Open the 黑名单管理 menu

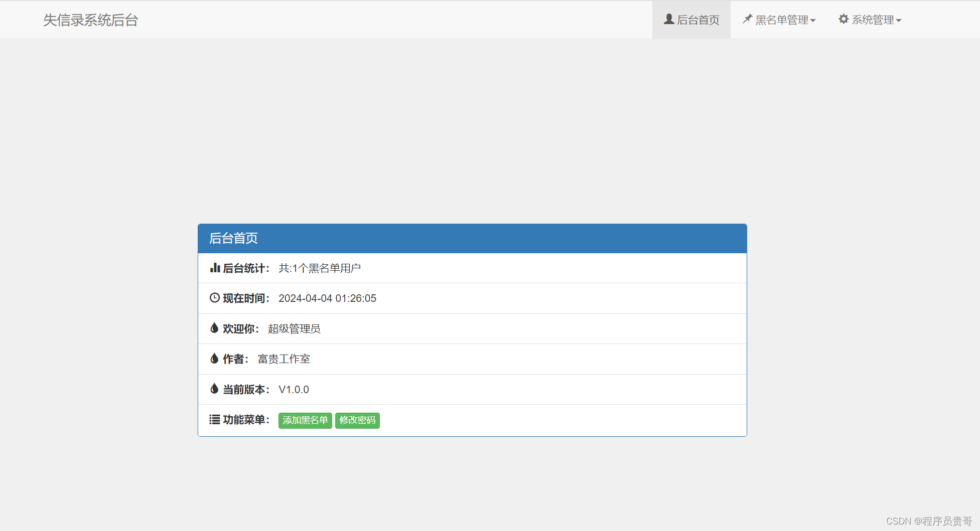pyautogui.click(x=779, y=20)
